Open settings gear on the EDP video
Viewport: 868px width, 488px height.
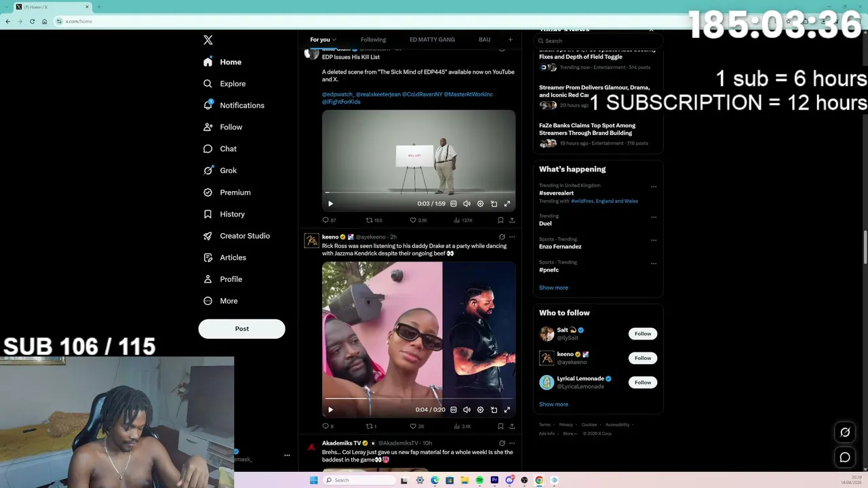tap(480, 203)
